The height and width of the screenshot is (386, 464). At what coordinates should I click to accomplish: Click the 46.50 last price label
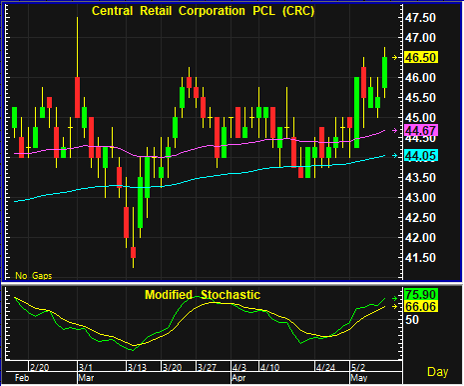tap(421, 57)
